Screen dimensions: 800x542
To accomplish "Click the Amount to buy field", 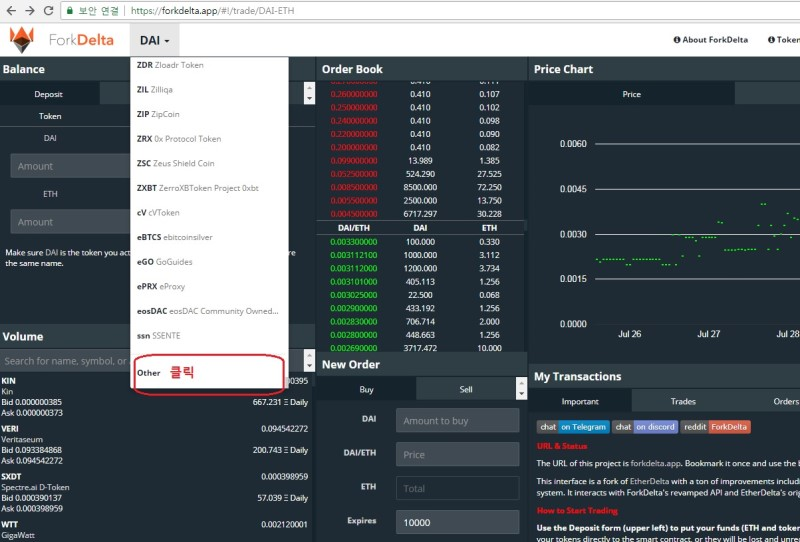I will click(x=458, y=421).
